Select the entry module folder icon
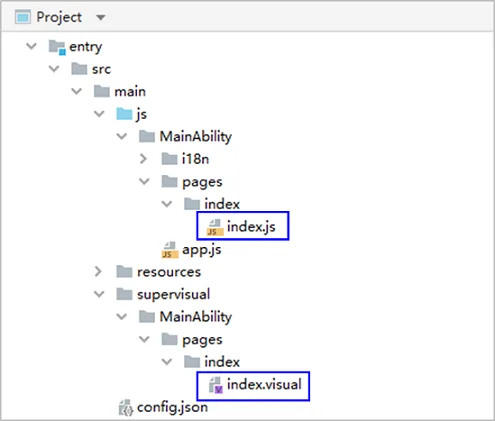 57,47
